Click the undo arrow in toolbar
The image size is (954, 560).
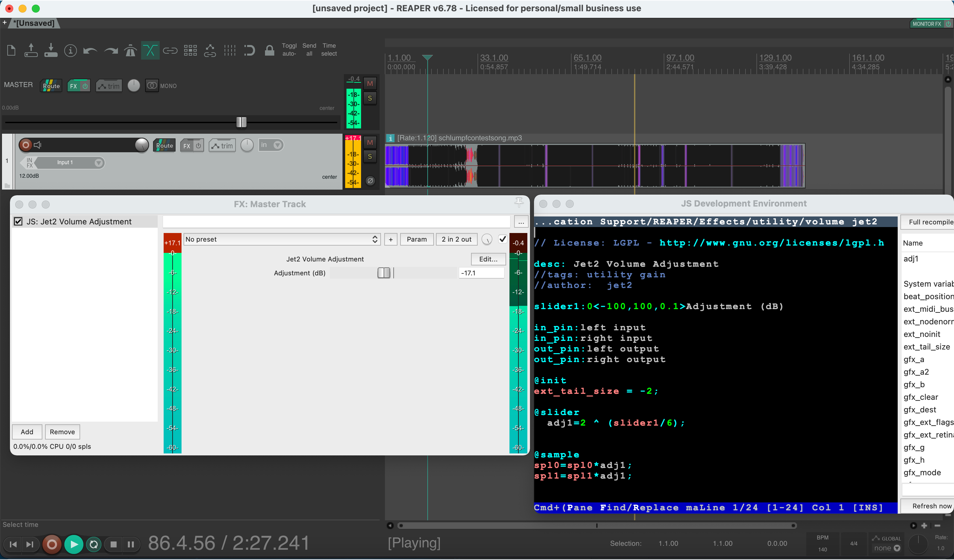(x=90, y=50)
